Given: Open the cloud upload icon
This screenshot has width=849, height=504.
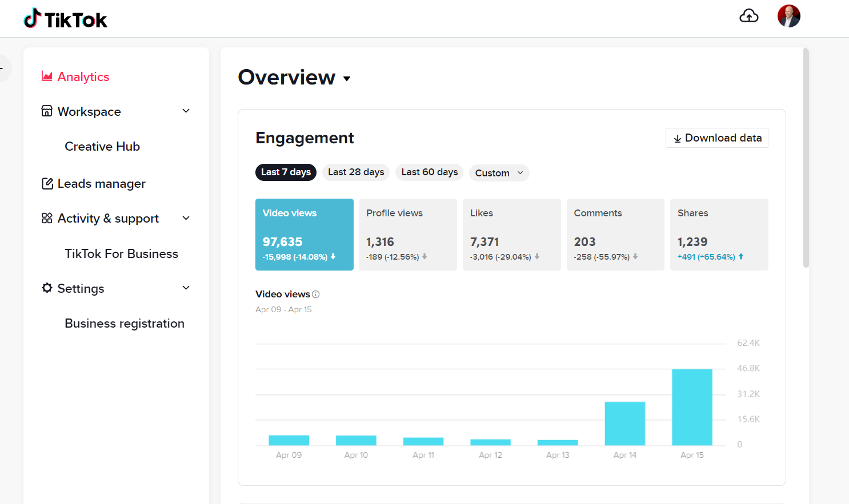Looking at the screenshot, I should (x=748, y=16).
